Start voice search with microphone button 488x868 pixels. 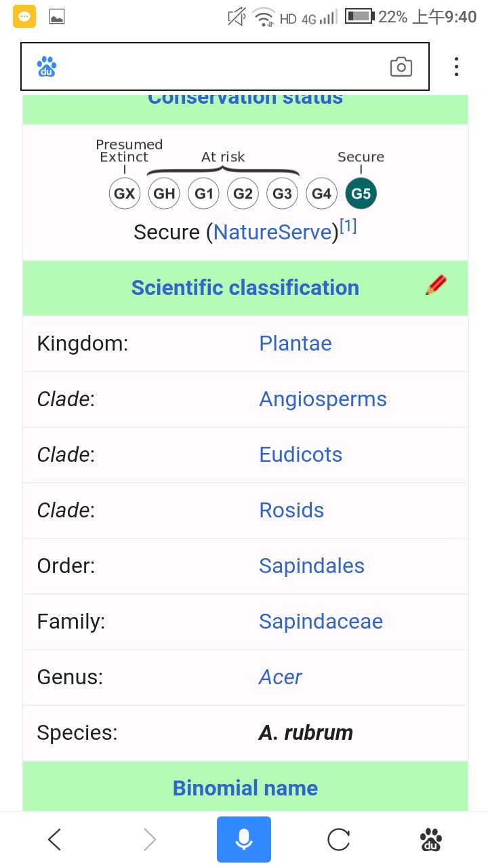(244, 840)
